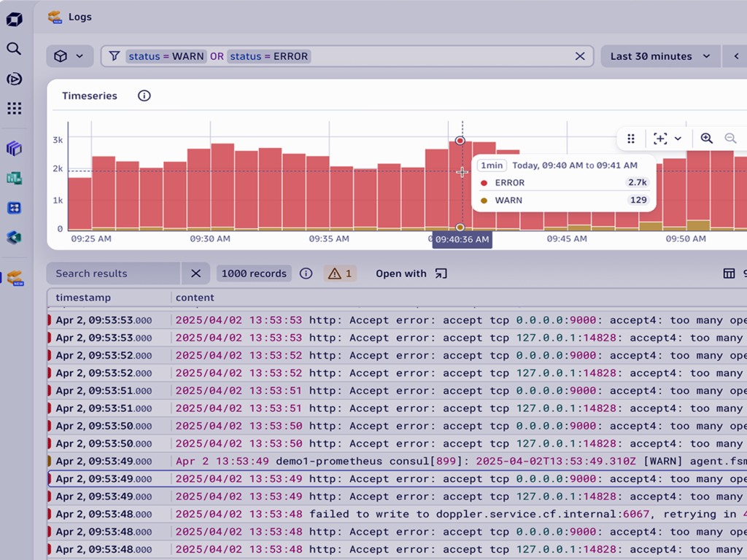Edit the status = ERROR filter chip
Image resolution: width=747 pixels, height=560 pixels.
tap(268, 56)
